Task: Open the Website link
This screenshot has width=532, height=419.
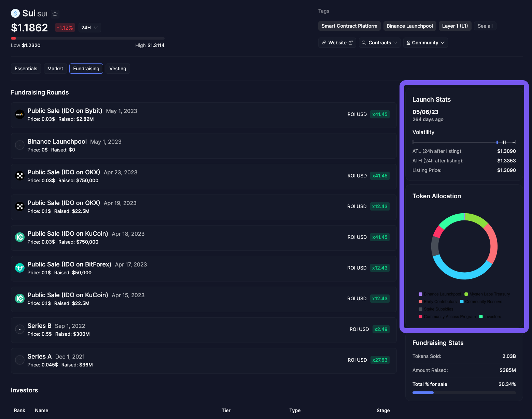Action: point(337,43)
